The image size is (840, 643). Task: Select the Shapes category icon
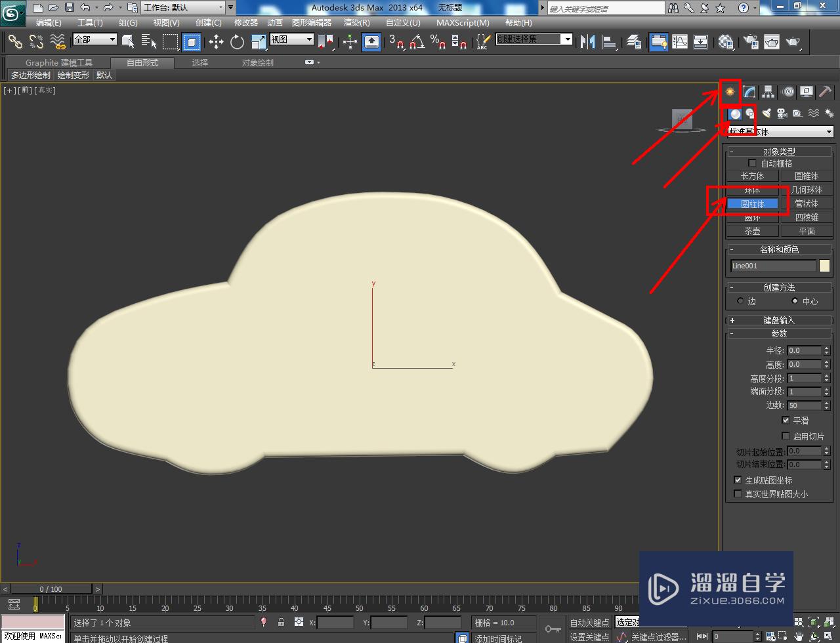[750, 114]
